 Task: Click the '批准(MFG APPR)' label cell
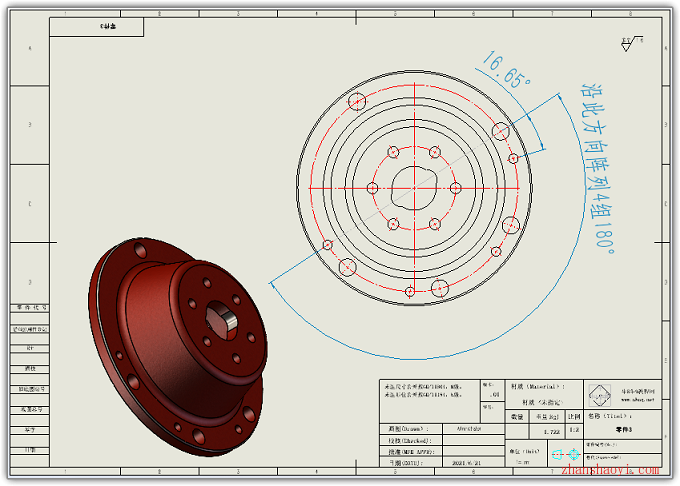click(x=411, y=451)
